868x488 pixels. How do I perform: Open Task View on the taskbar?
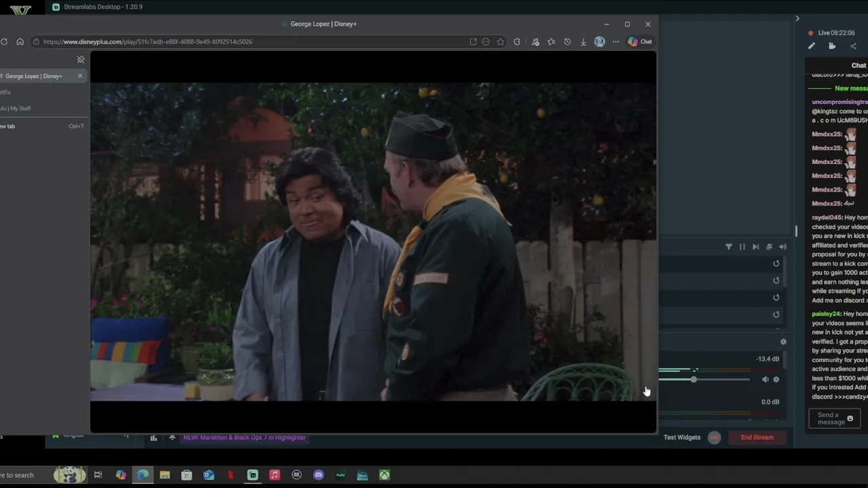pos(98,475)
